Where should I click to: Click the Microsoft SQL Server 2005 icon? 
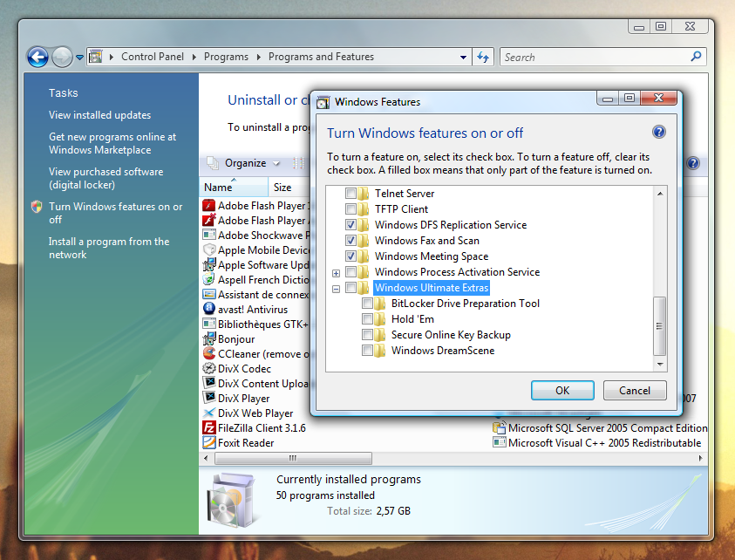[500, 427]
